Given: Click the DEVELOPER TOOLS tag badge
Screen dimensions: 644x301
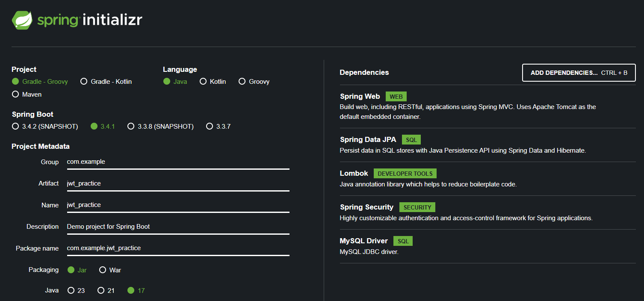Looking at the screenshot, I should coord(405,174).
